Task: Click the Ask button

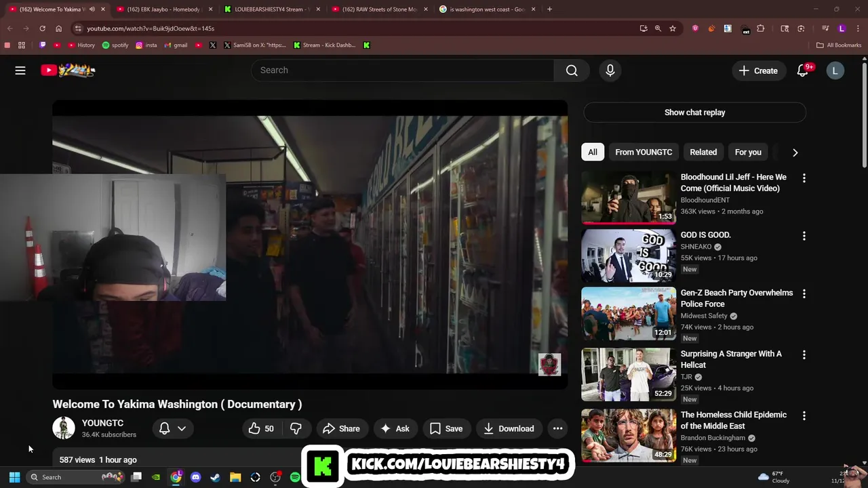Action: coord(395,428)
